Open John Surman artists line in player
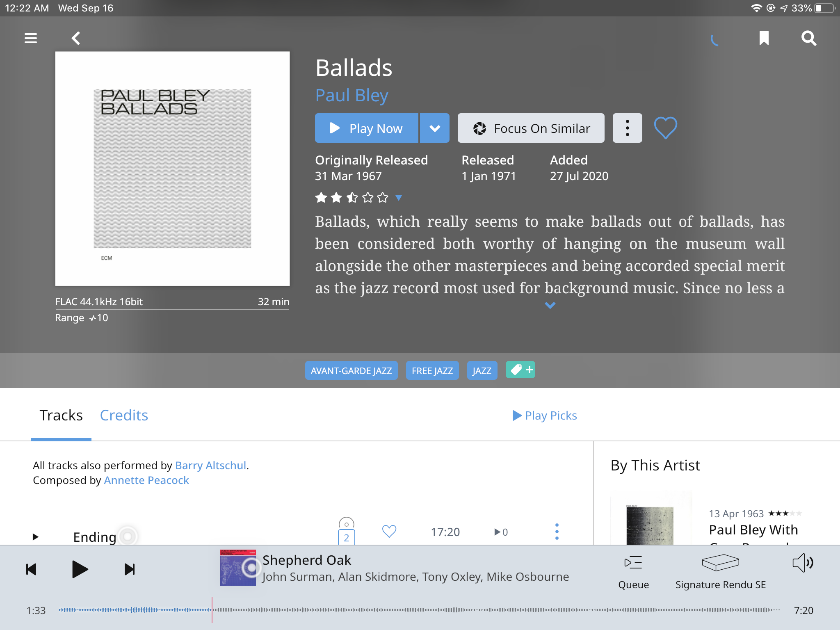 tap(415, 577)
